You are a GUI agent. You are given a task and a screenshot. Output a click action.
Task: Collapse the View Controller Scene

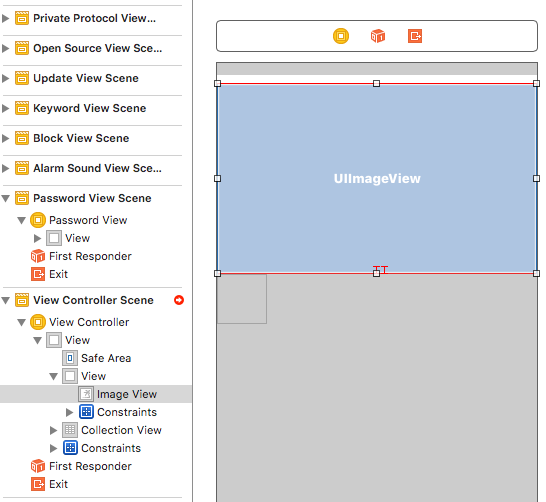(5, 300)
